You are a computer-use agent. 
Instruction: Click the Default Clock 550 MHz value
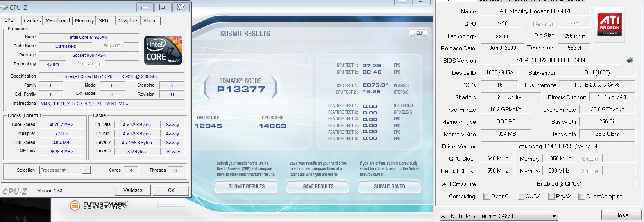pyautogui.click(x=497, y=170)
